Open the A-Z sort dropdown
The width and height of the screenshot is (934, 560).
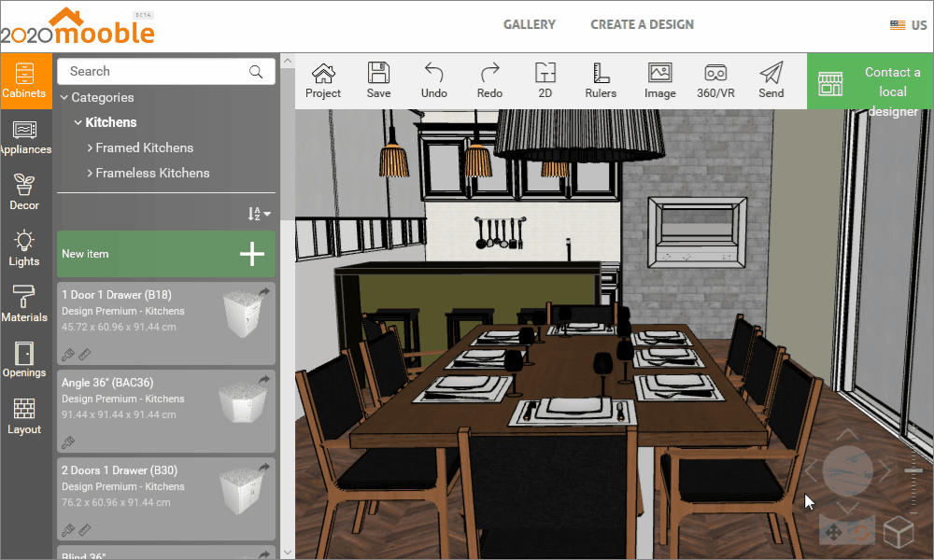coord(259,214)
